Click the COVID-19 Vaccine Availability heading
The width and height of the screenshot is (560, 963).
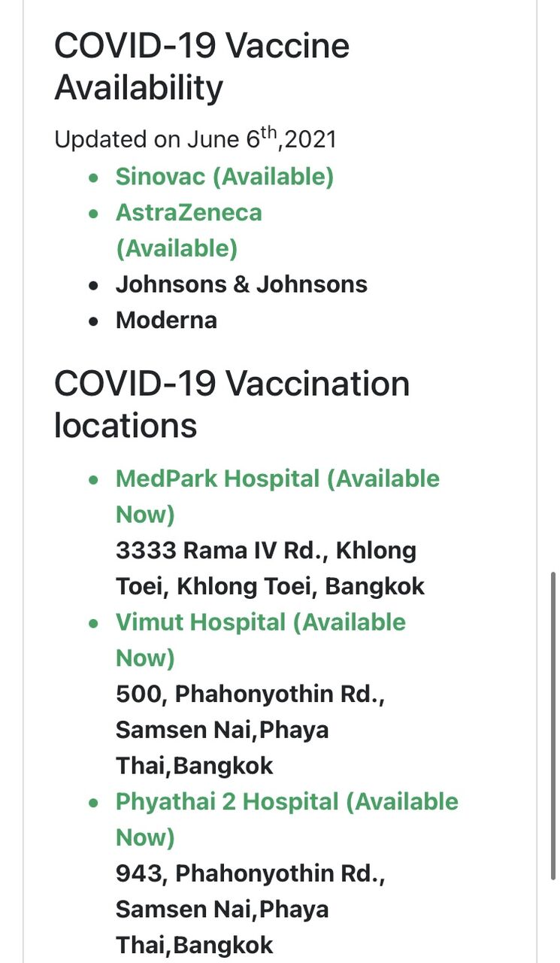point(201,67)
